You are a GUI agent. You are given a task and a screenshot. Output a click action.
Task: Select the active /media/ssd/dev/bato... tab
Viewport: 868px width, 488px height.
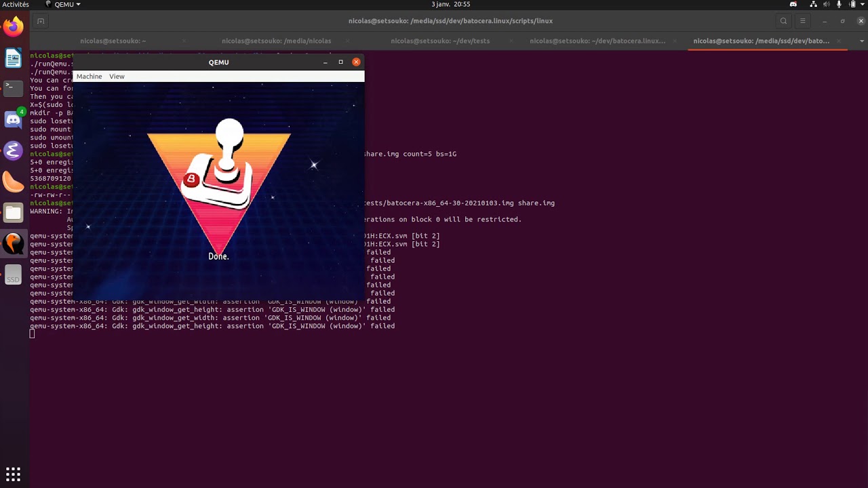point(761,41)
